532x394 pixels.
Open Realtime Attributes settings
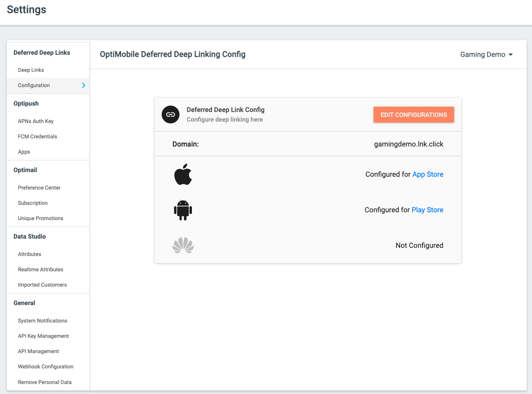pyautogui.click(x=41, y=270)
